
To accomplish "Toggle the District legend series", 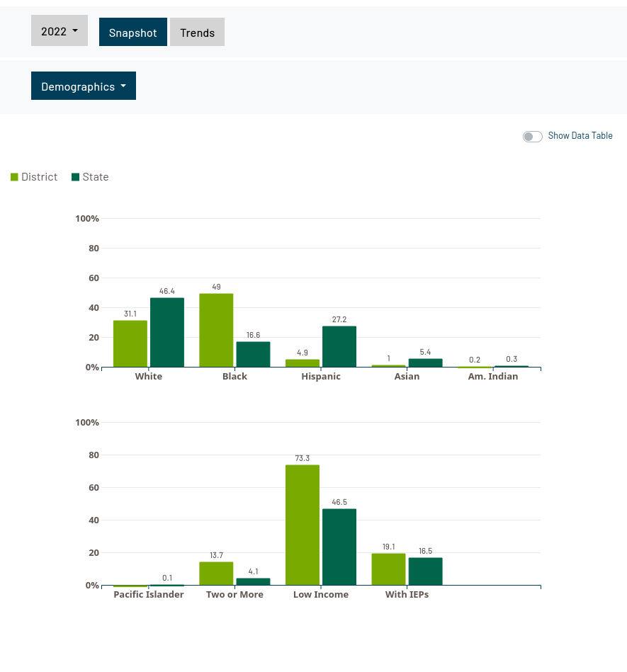I will tap(39, 177).
